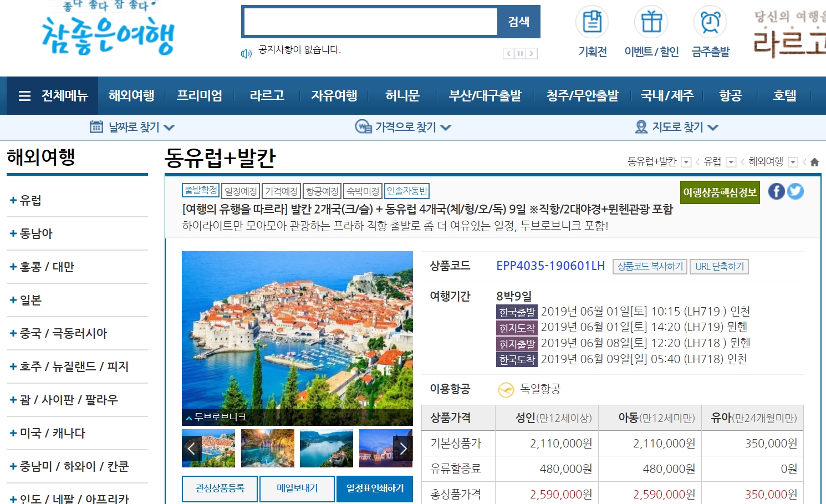Select 자유여행 in the navigation bar

[x=334, y=96]
